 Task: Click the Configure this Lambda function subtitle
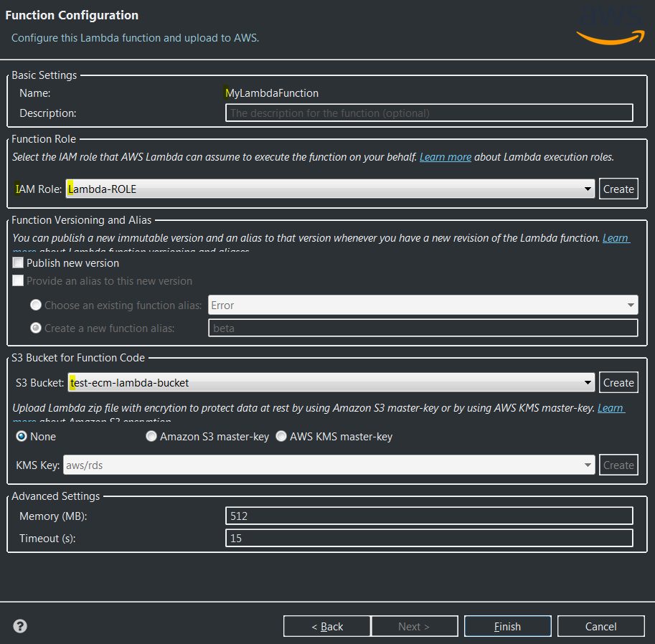pos(136,38)
